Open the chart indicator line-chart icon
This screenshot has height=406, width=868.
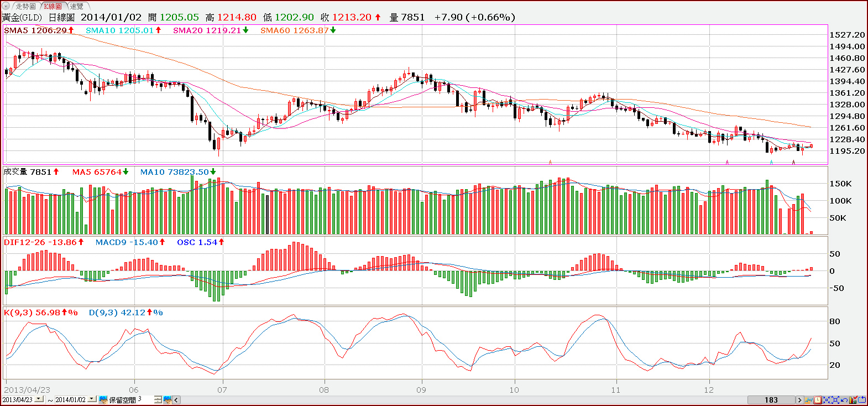[x=808, y=400]
